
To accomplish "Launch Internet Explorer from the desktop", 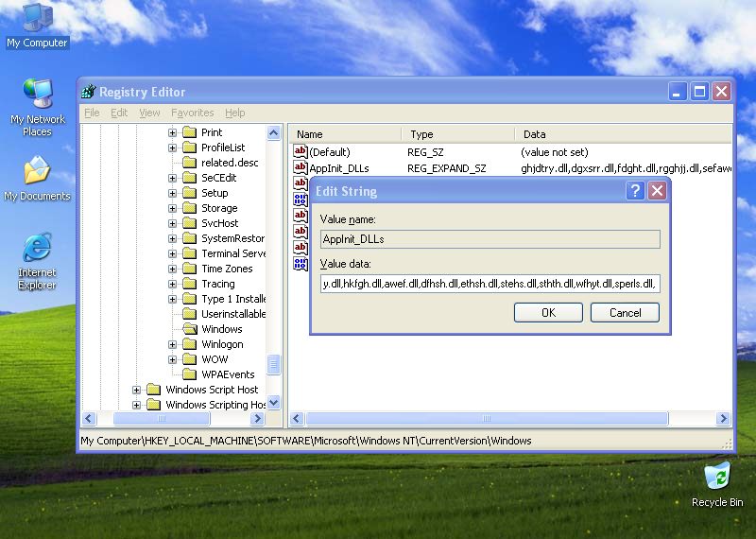I will [37, 261].
